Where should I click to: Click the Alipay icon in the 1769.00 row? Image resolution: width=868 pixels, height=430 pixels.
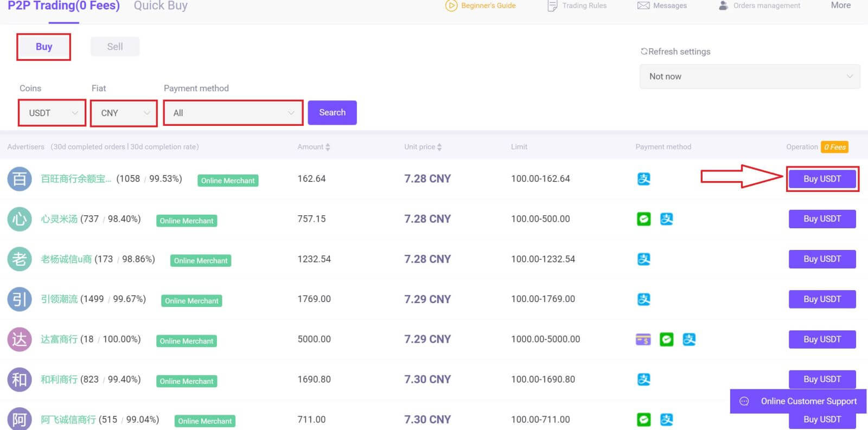[x=643, y=299]
